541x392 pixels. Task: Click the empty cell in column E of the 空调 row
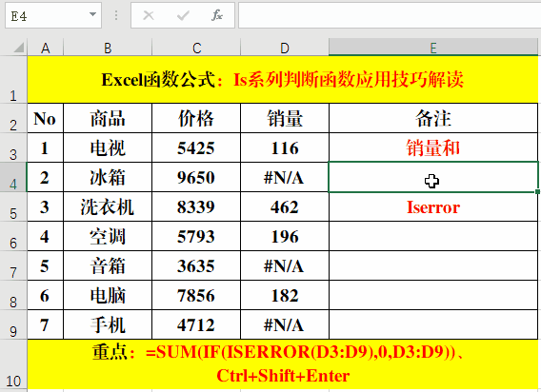(433, 236)
